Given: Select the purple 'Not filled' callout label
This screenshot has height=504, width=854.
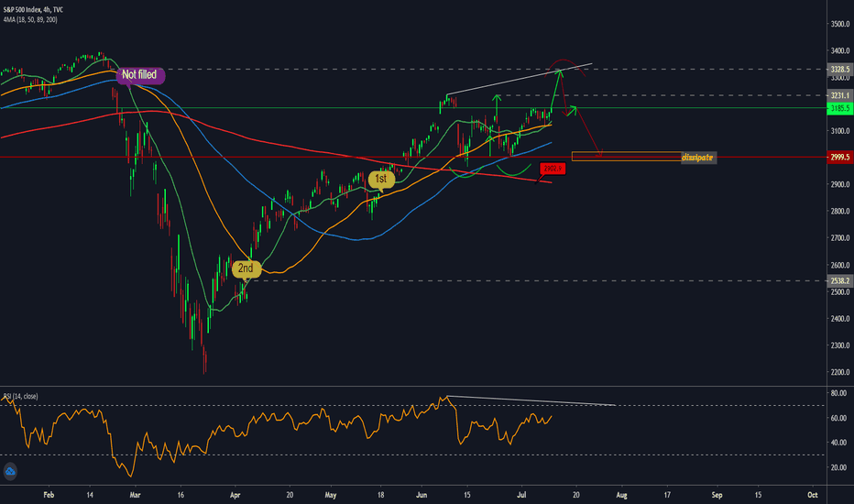Looking at the screenshot, I should pos(140,74).
